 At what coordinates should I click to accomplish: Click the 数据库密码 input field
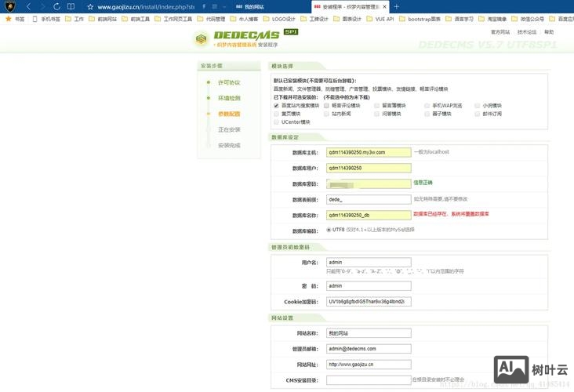[369, 183]
